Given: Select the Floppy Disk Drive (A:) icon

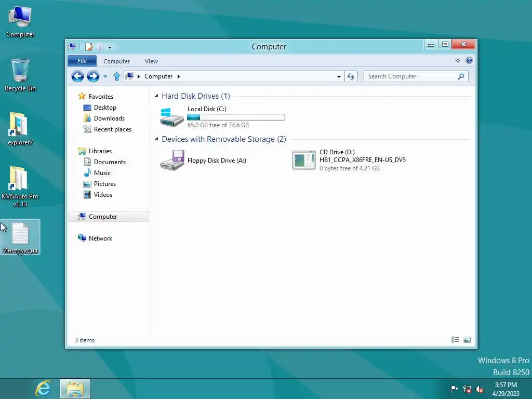Looking at the screenshot, I should [x=172, y=161].
